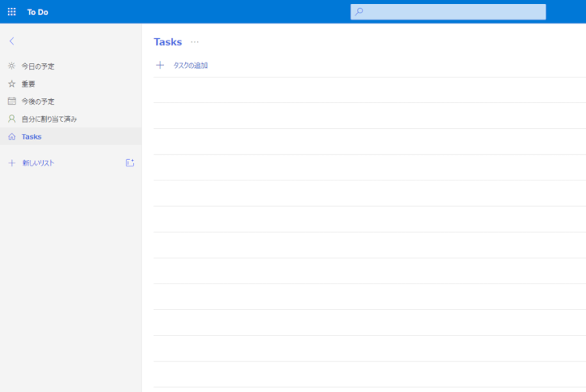Open the 今後の予定 list label

pyautogui.click(x=38, y=102)
